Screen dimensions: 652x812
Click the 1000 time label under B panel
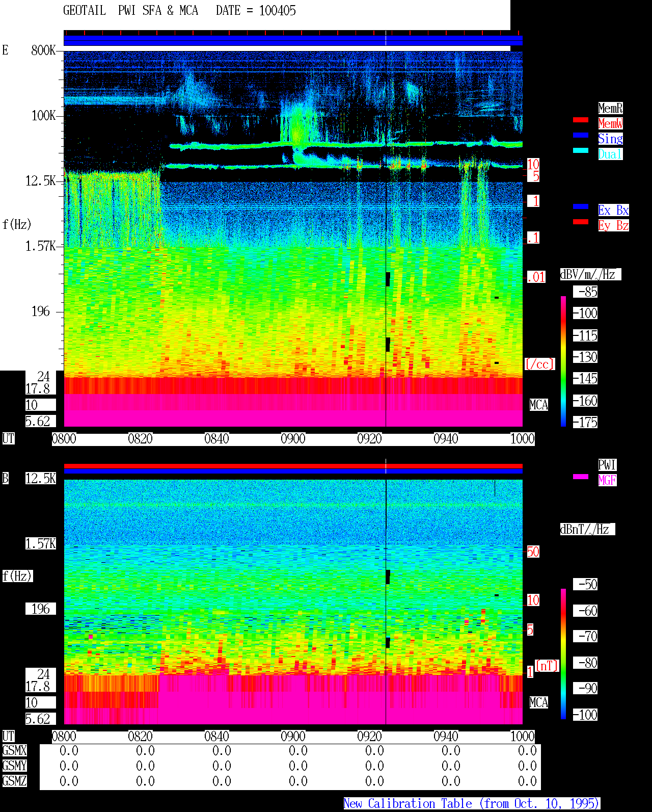(x=523, y=736)
